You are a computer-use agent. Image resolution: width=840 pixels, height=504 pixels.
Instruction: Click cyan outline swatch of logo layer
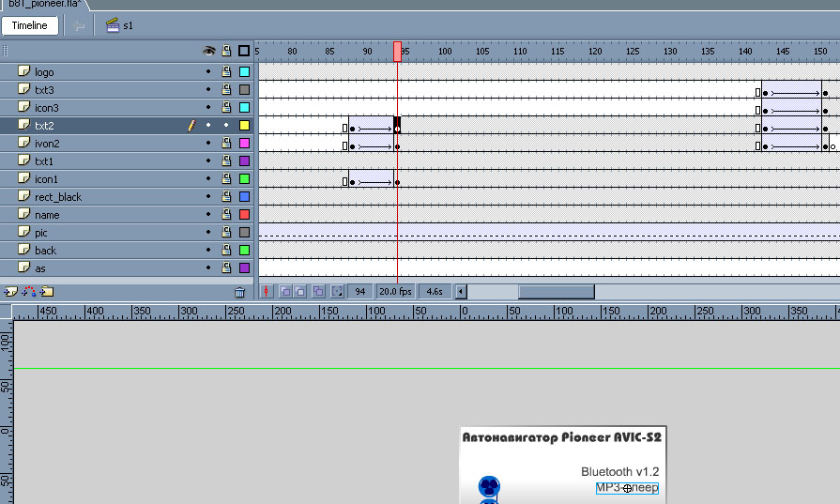[x=244, y=71]
